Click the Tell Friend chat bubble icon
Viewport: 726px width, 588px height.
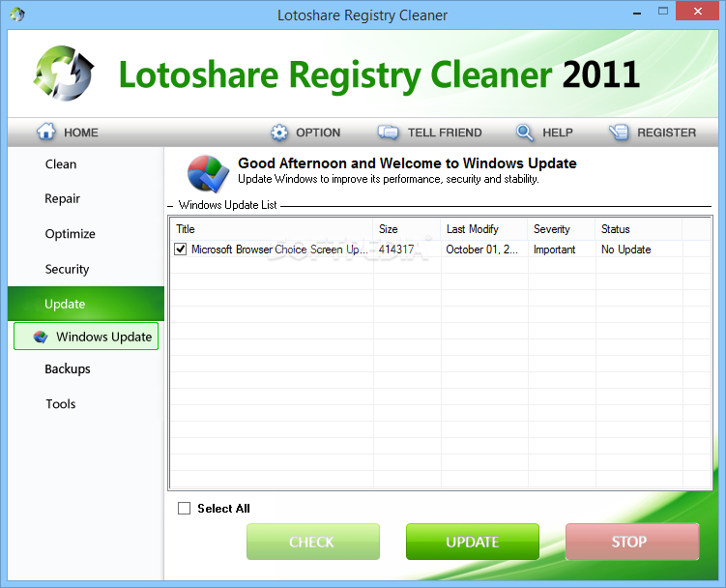(x=388, y=132)
